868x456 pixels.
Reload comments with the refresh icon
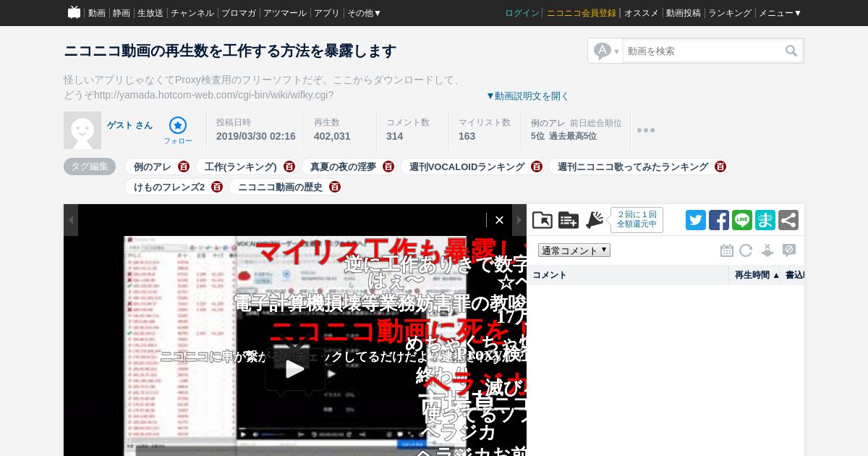(746, 250)
